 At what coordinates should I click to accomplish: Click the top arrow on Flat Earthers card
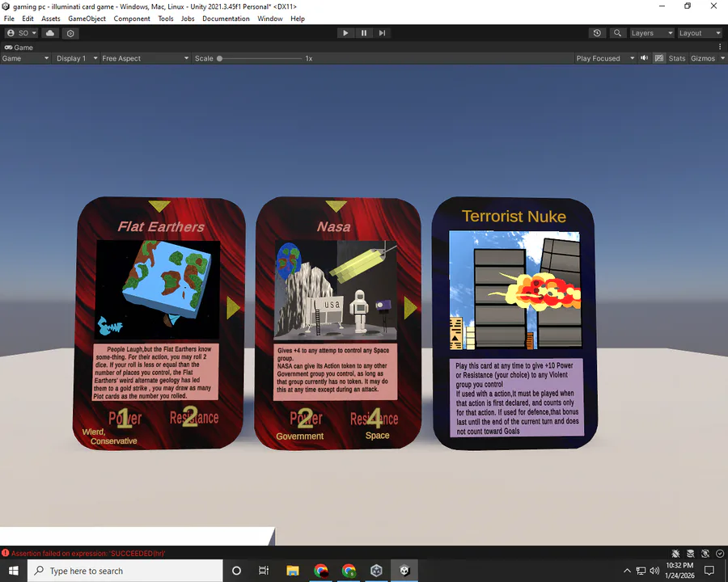(x=159, y=206)
